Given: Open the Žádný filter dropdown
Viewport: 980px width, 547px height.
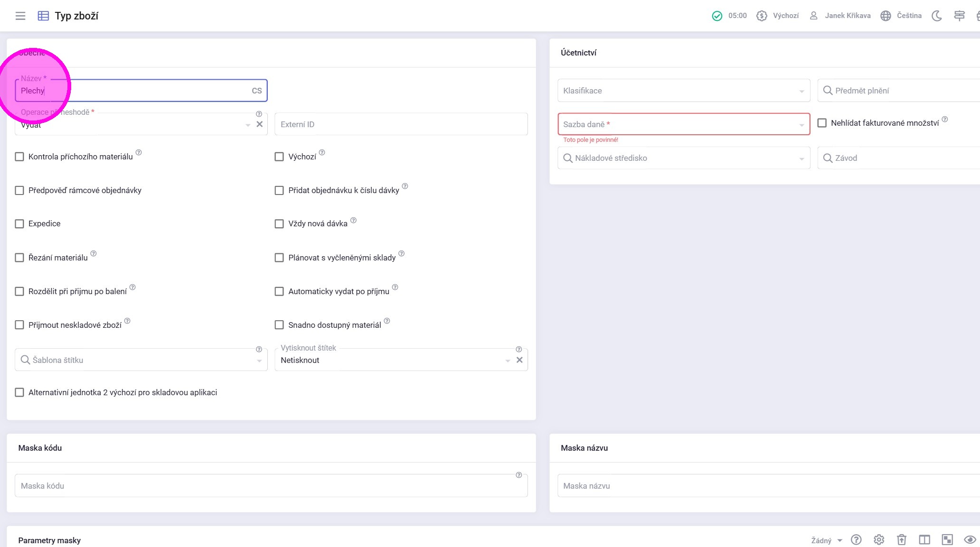Looking at the screenshot, I should (x=826, y=540).
